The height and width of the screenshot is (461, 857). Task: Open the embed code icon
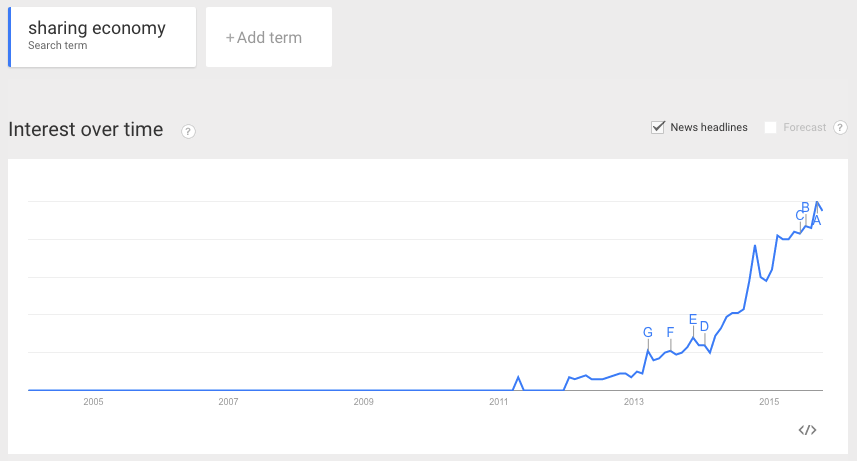[808, 430]
